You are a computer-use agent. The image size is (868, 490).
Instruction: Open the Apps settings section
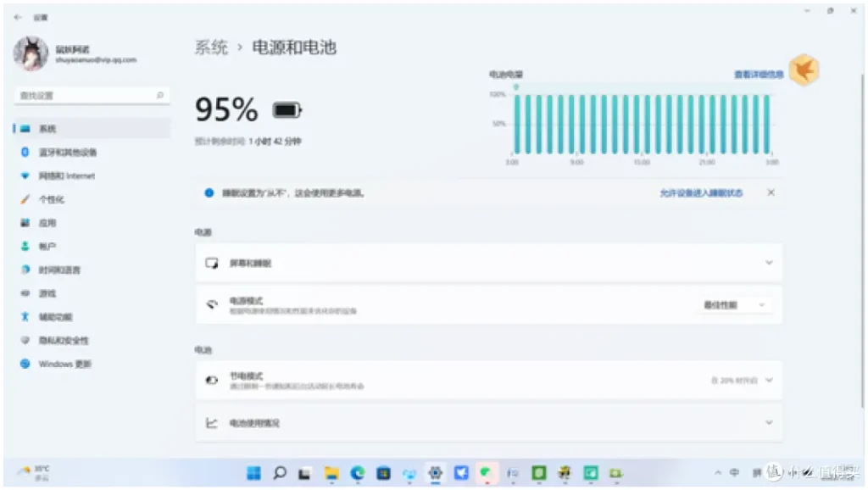point(47,223)
